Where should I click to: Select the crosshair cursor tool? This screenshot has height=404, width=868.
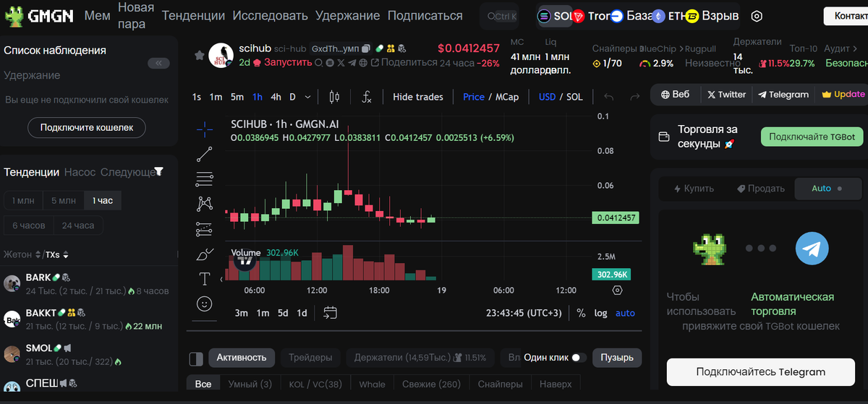point(205,129)
